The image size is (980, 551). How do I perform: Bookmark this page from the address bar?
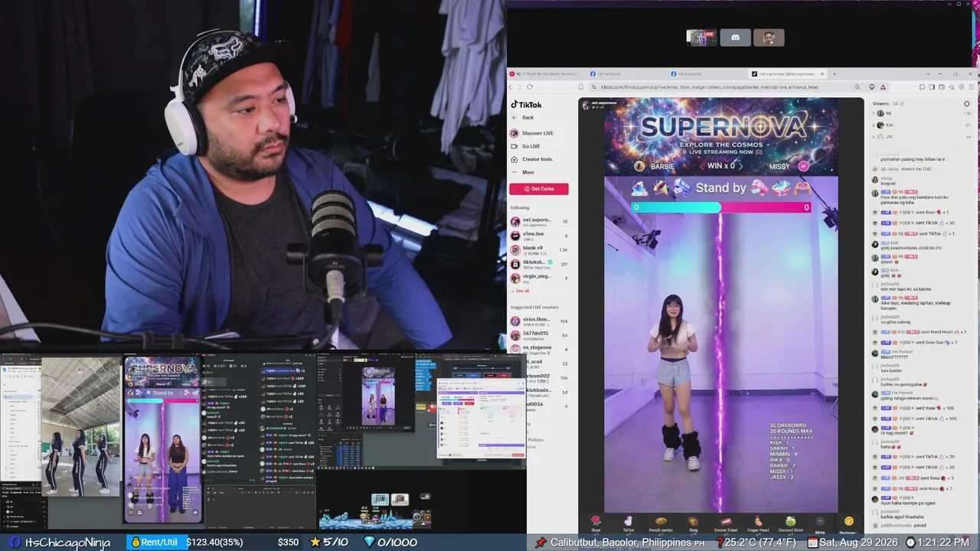click(583, 87)
